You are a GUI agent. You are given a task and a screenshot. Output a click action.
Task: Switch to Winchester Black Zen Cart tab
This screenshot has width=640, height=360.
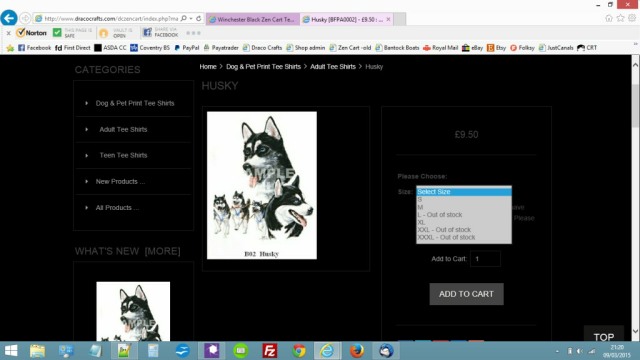pyautogui.click(x=253, y=19)
